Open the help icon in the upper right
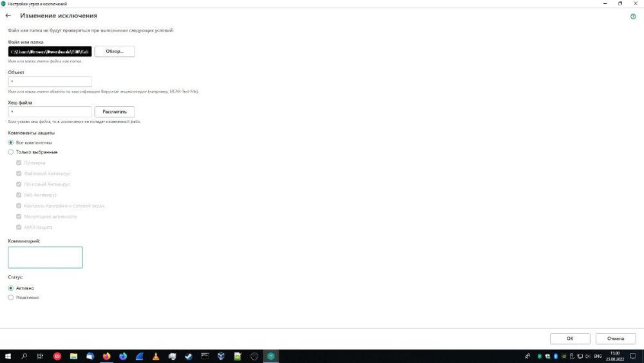The width and height of the screenshot is (644, 363). (x=633, y=17)
